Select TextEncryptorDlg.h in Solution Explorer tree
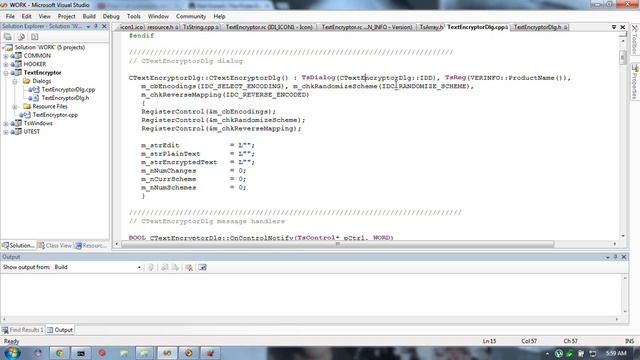The image size is (640, 360). (x=65, y=98)
